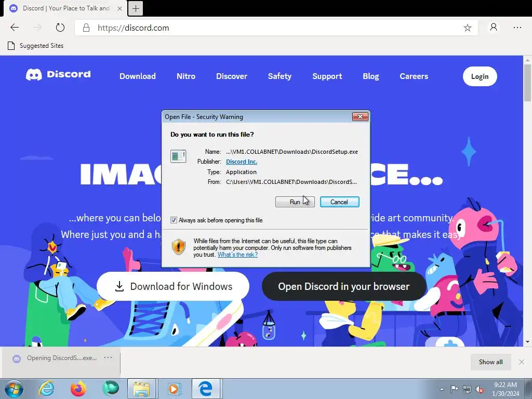Open the Windows Start menu

(14, 389)
